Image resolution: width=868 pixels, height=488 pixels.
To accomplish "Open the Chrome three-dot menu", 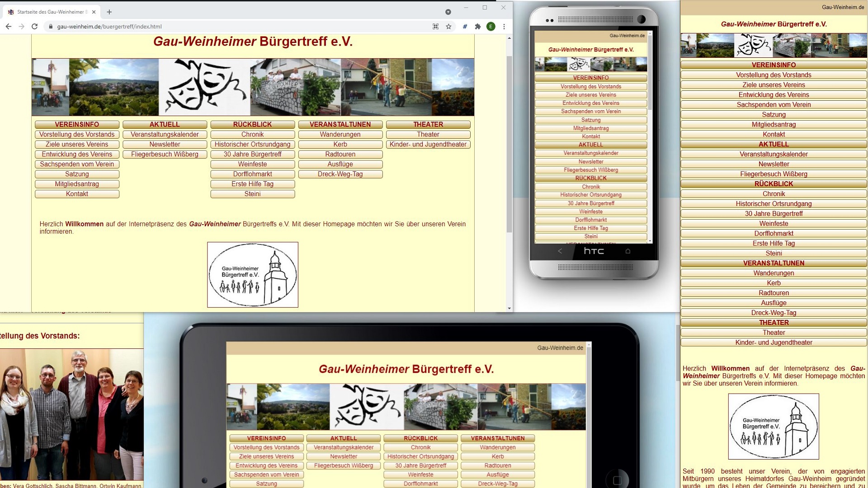I will coord(504,27).
